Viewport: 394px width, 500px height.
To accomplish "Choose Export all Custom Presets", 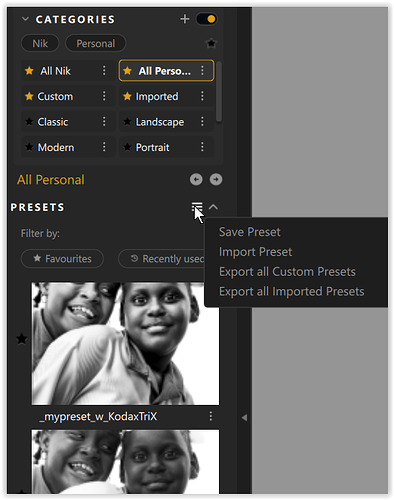I will 287,272.
